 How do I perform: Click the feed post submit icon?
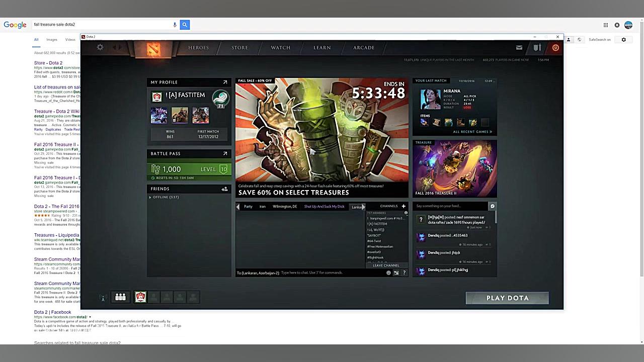pos(493,206)
